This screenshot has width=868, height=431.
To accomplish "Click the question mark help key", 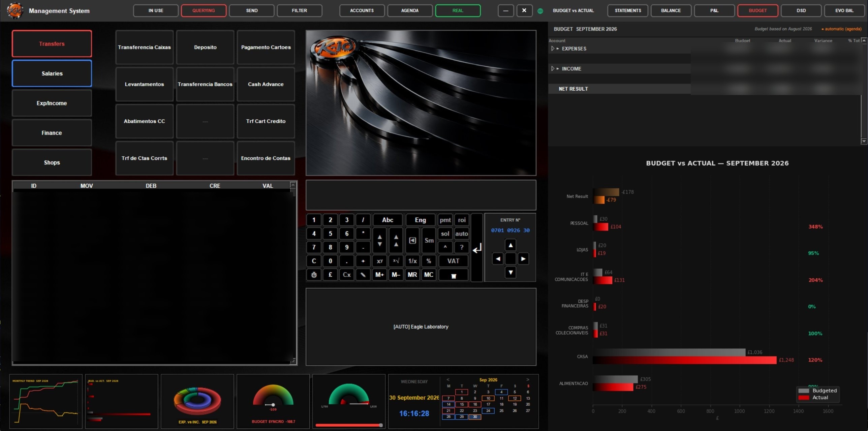I will coord(462,247).
